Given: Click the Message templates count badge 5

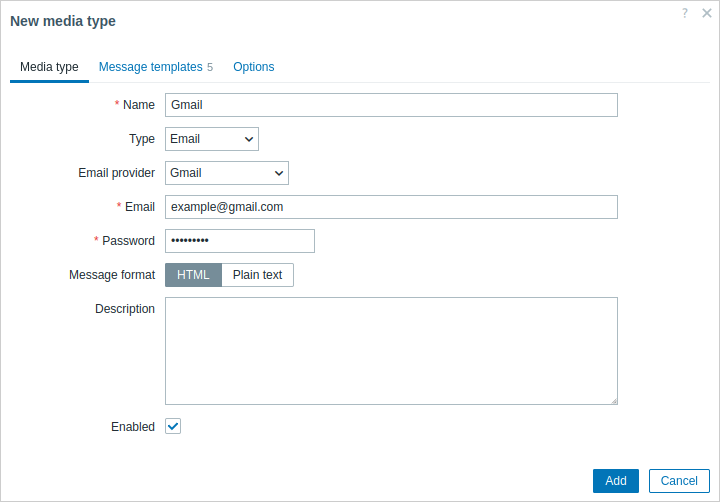Looking at the screenshot, I should coord(210,68).
